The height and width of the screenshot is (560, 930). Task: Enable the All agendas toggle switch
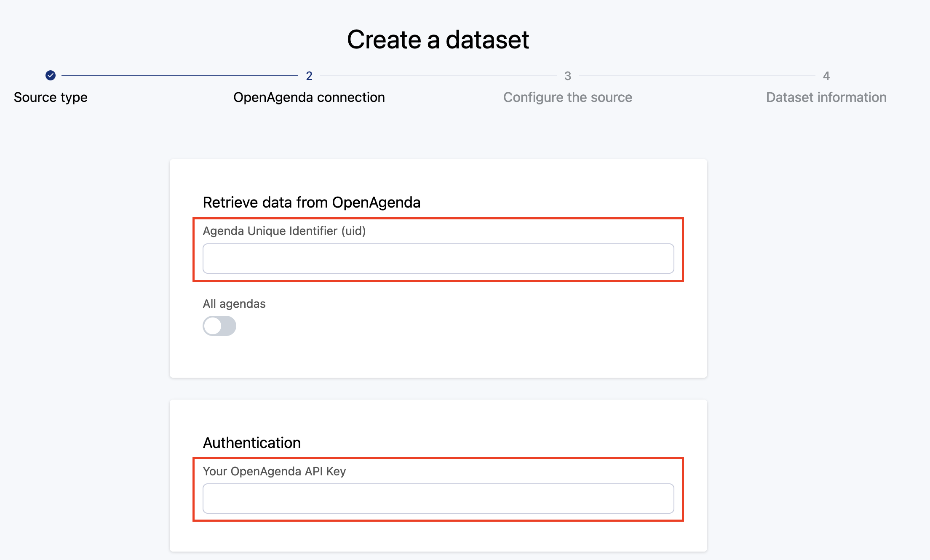click(x=219, y=326)
